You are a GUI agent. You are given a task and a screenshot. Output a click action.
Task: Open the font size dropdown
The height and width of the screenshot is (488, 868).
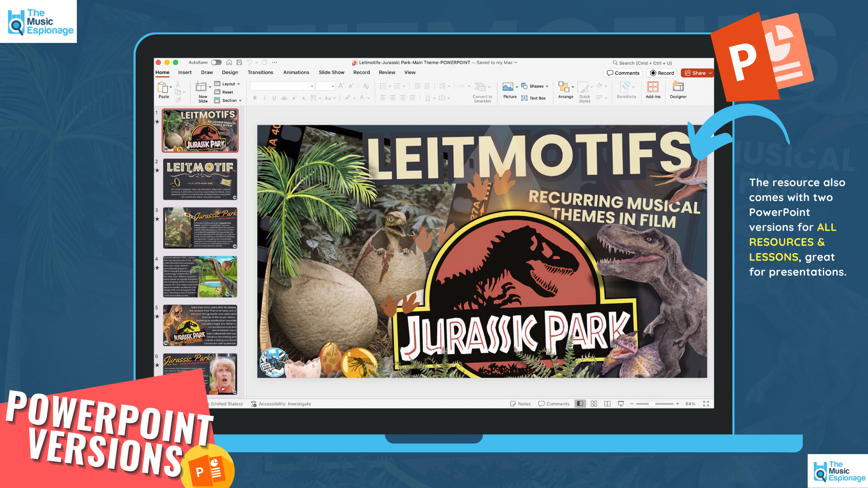coord(333,86)
